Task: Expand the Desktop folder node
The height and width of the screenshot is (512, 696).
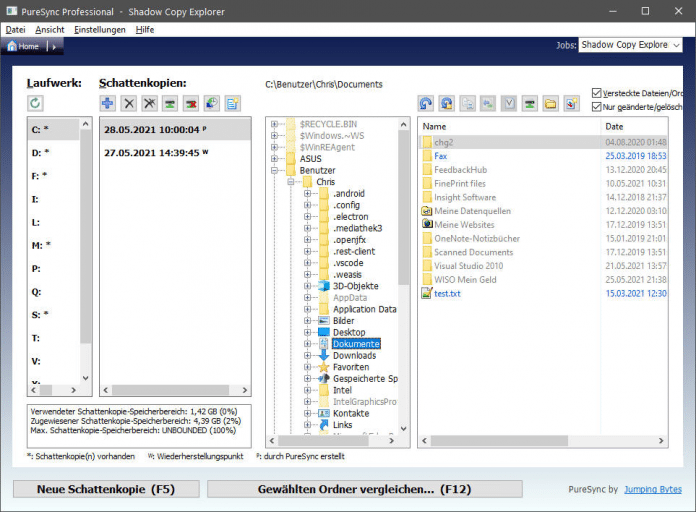Action: click(x=307, y=332)
